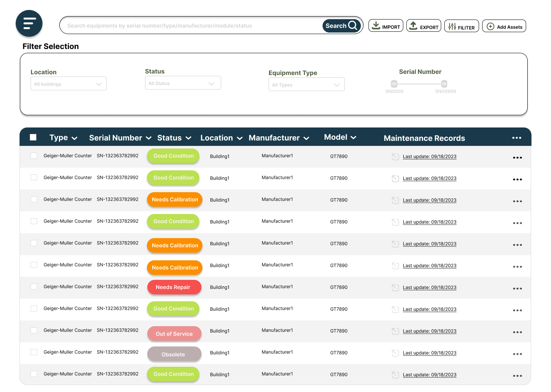This screenshot has height=392, width=551.
Task: Open Last update link in Obsolete row
Action: [x=430, y=353]
